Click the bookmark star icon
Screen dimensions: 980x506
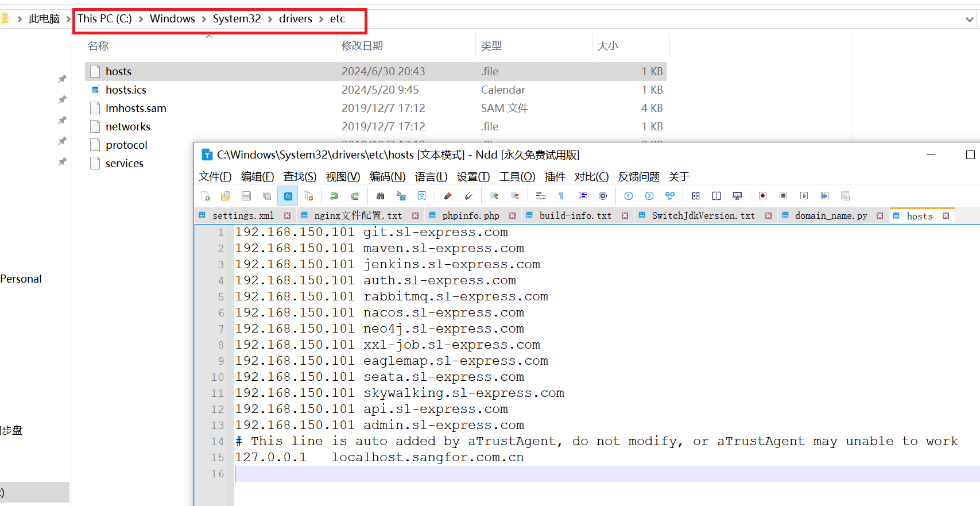[x=422, y=196]
